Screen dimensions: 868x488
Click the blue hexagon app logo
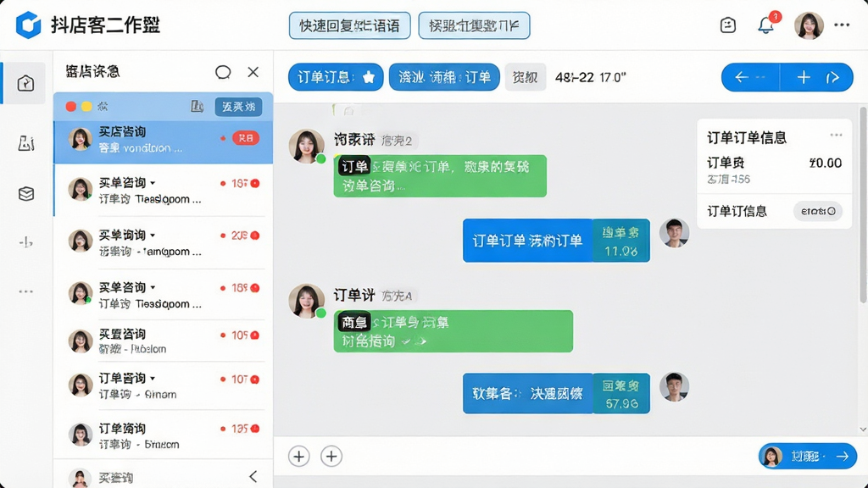[28, 25]
